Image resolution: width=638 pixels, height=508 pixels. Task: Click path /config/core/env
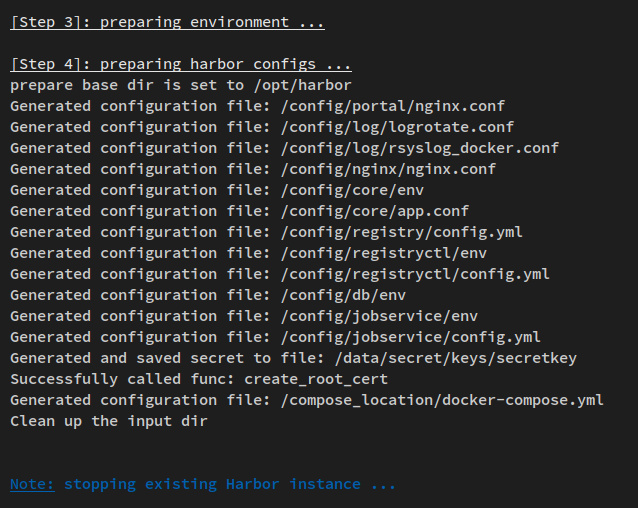tap(354, 190)
